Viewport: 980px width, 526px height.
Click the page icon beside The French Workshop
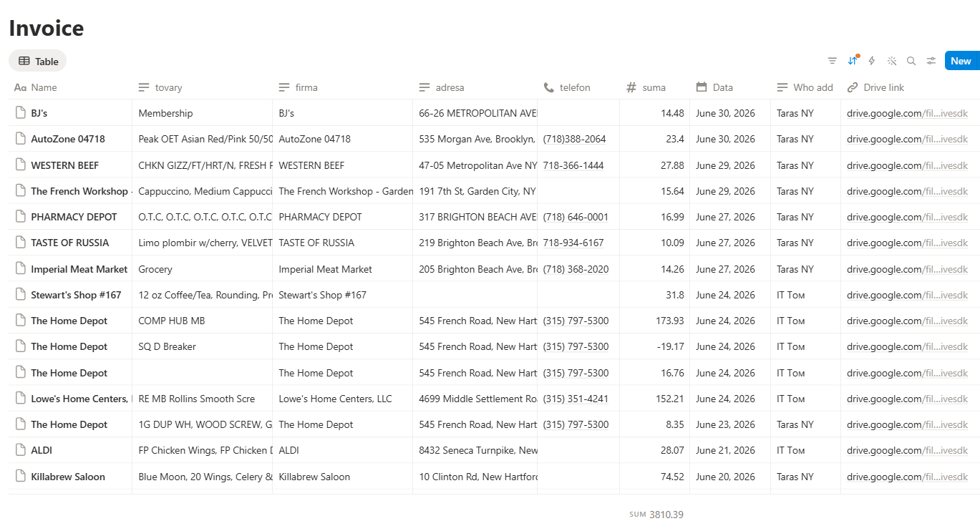coord(20,191)
